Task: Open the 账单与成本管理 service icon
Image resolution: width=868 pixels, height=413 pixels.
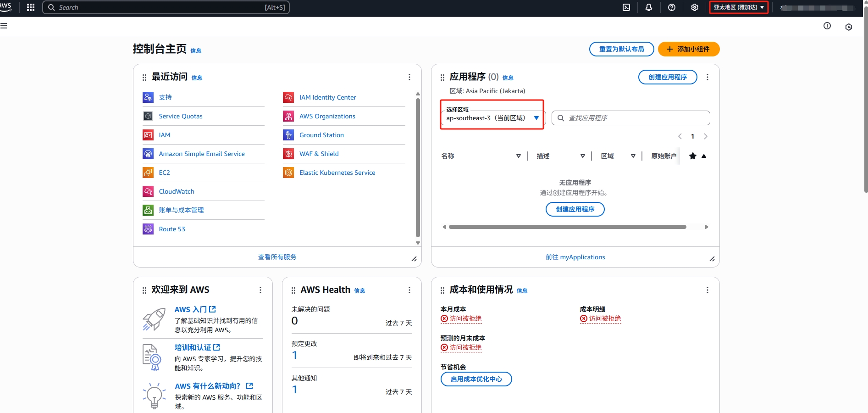Action: (x=148, y=210)
